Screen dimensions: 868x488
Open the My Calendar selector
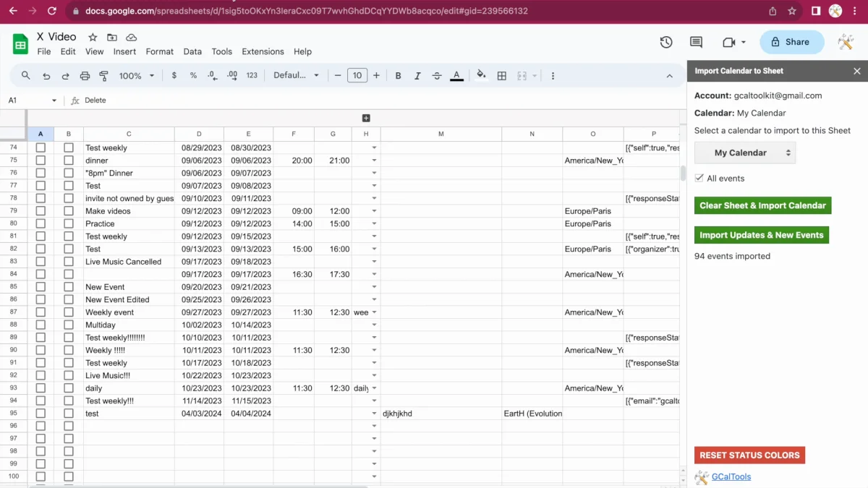point(744,153)
